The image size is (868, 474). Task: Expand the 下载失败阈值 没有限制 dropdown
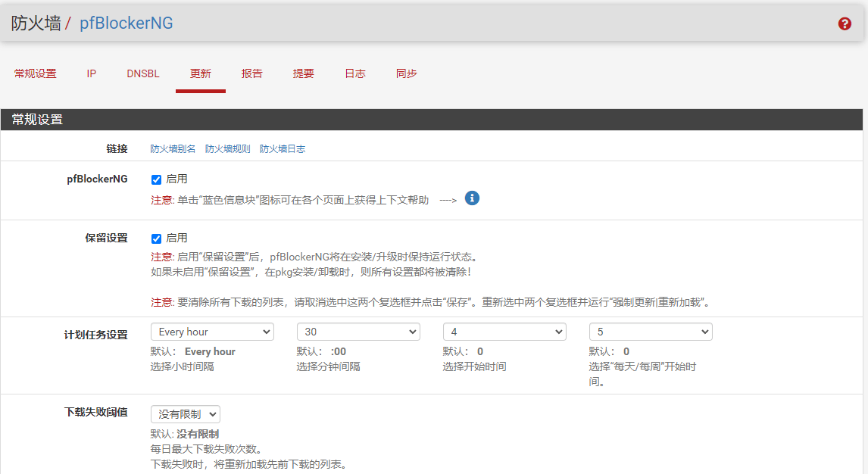coord(186,414)
